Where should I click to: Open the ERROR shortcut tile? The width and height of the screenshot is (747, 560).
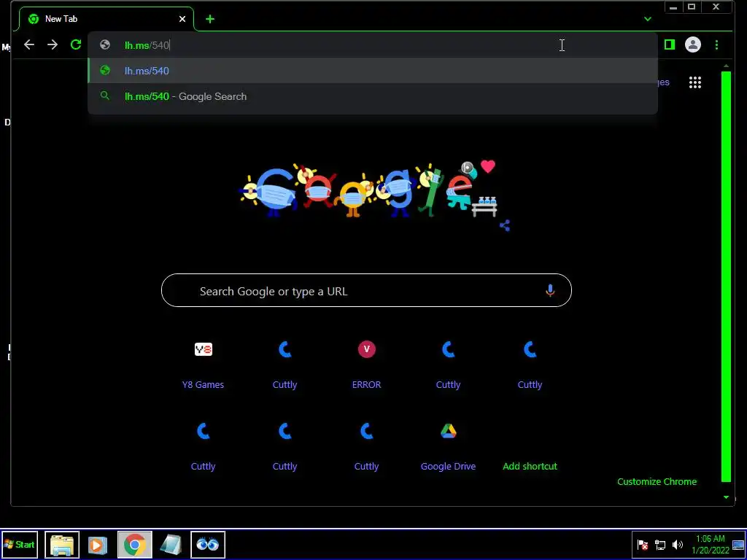pyautogui.click(x=366, y=365)
